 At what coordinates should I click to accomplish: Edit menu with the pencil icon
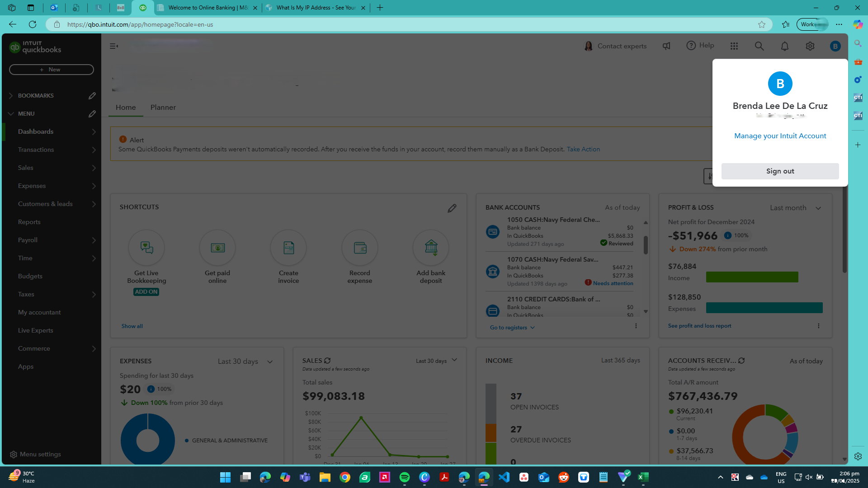click(92, 114)
